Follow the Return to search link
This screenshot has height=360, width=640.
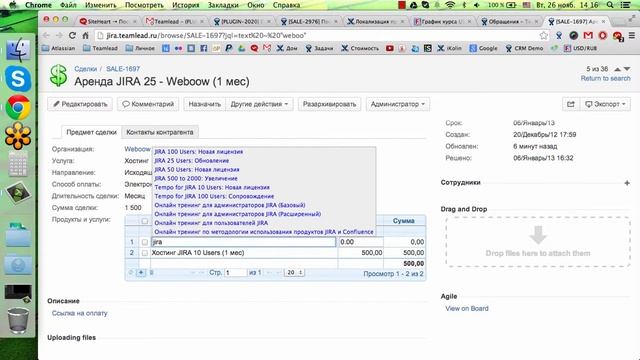[605, 78]
